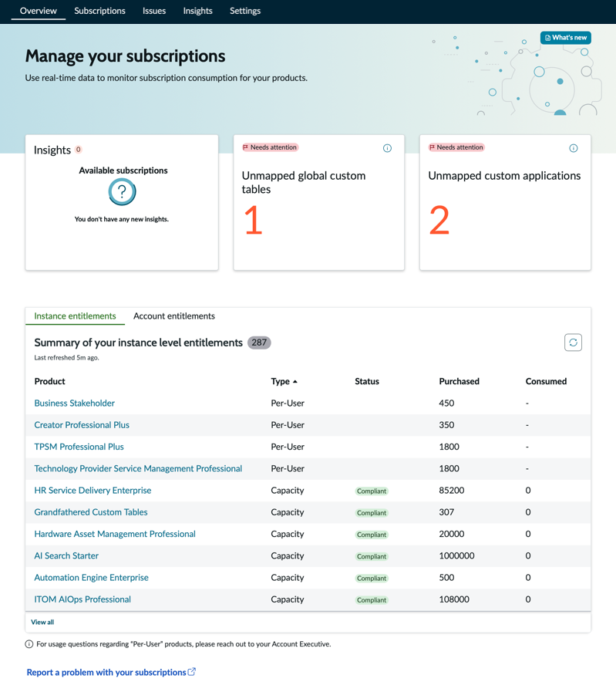
Task: Click info icon next to Per-User usage note
Action: (x=29, y=644)
